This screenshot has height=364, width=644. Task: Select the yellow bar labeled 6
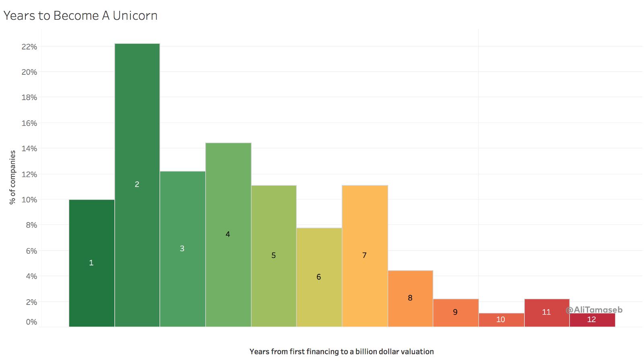click(x=319, y=277)
